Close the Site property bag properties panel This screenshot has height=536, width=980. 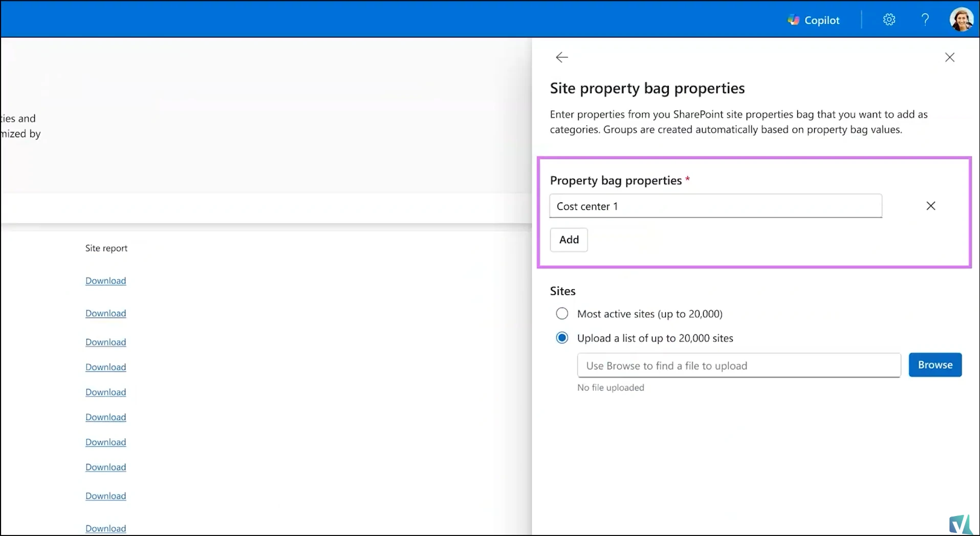coord(949,57)
